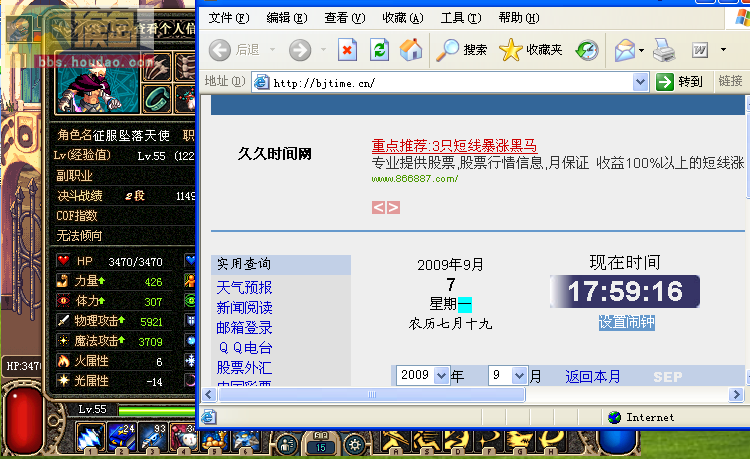Open the game settings gear button
The height and width of the screenshot is (459, 750).
click(354, 445)
